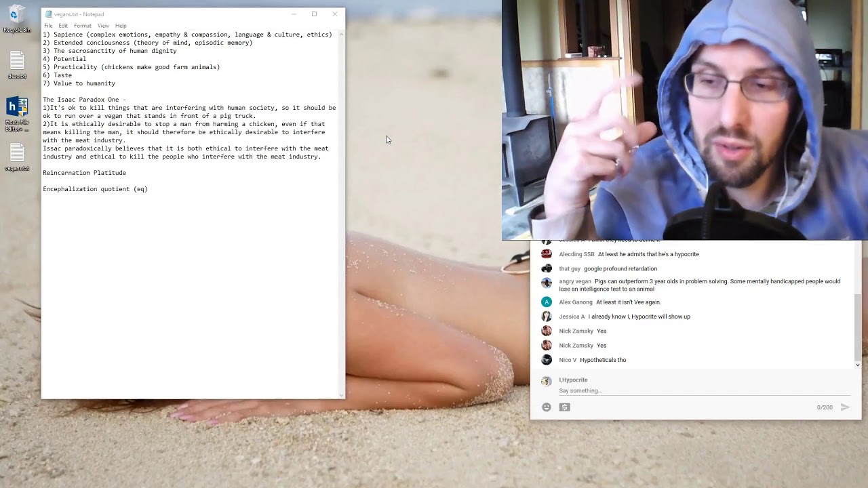Click the webcam video overlay

tap(685, 120)
